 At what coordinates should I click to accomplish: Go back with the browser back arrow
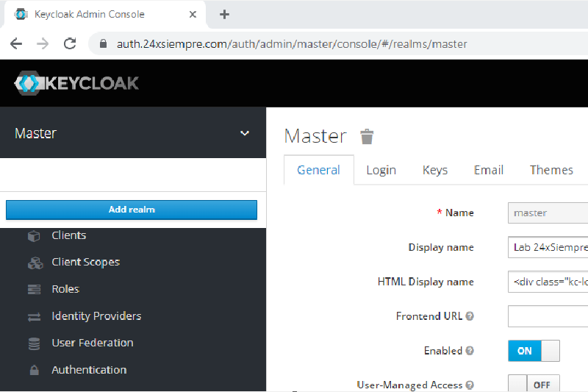point(16,44)
